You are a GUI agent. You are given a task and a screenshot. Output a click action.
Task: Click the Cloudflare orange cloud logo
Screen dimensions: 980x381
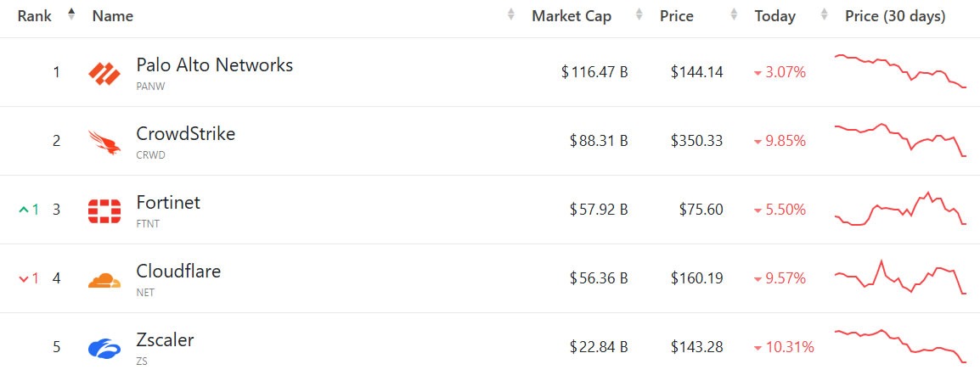[104, 279]
